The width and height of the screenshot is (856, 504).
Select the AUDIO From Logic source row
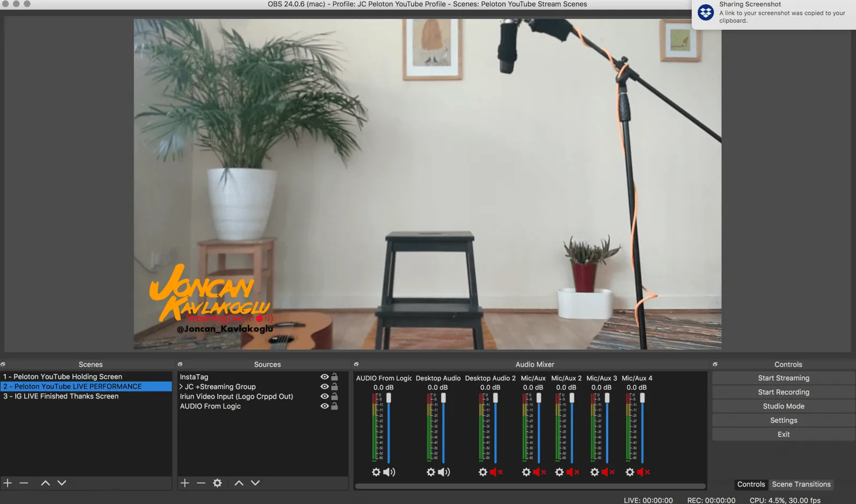pyautogui.click(x=262, y=406)
